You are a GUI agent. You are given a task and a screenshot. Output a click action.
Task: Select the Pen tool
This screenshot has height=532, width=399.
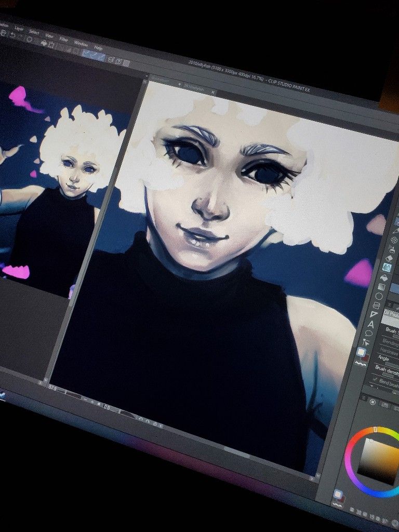coord(396,231)
